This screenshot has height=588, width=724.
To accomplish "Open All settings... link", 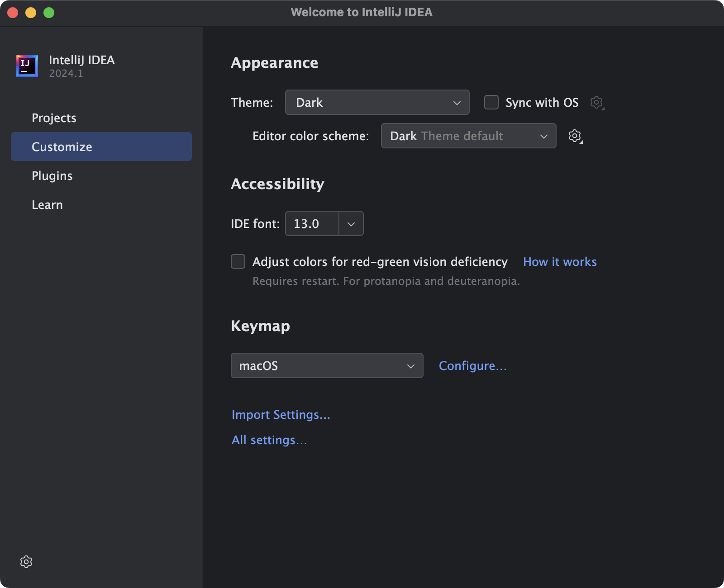I will 269,440.
